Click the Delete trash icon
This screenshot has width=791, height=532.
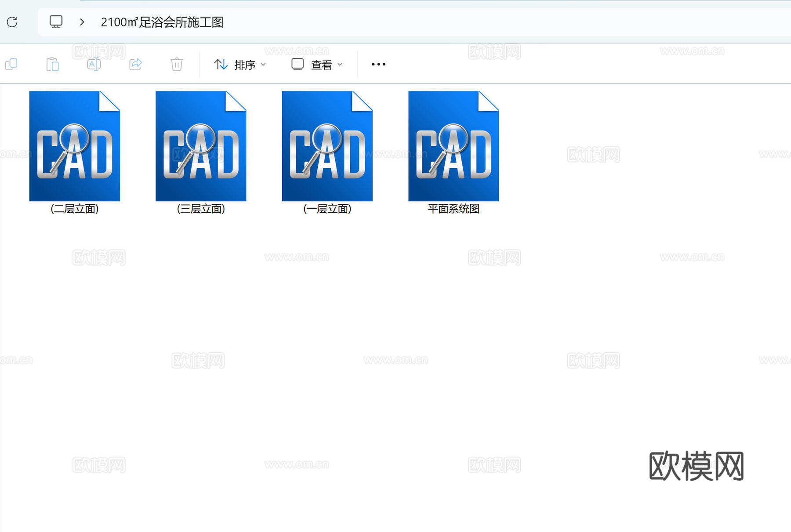pos(177,64)
